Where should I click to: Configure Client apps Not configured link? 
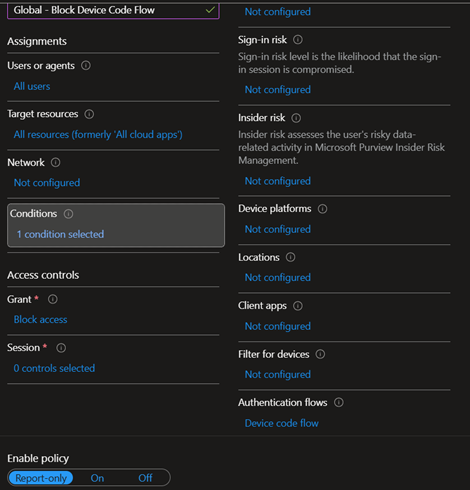278,326
